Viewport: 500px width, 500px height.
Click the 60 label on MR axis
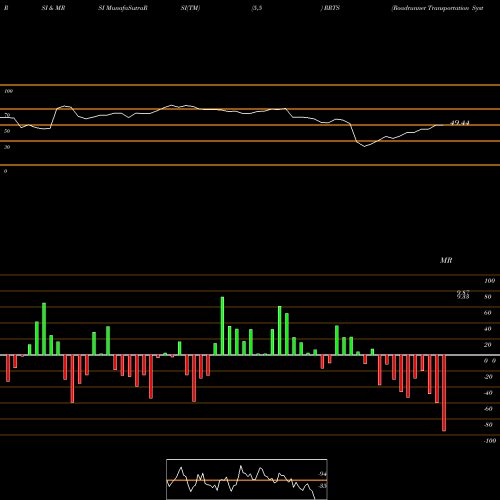click(x=488, y=313)
